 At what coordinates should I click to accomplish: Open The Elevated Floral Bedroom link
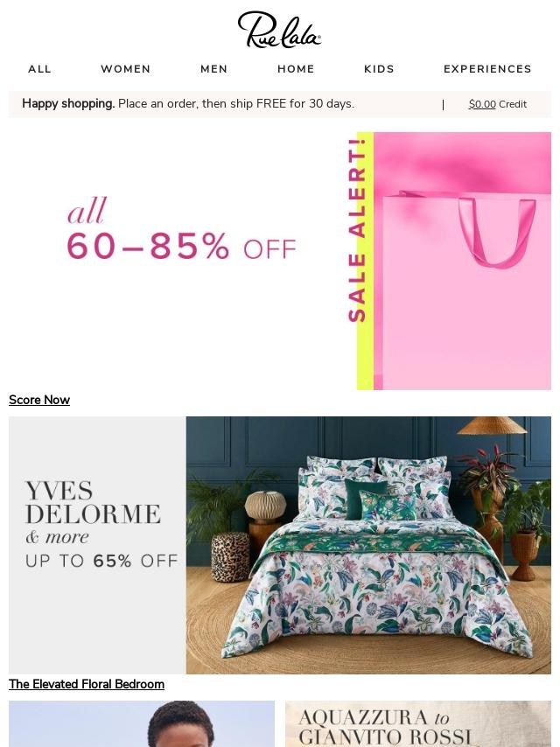tap(87, 684)
